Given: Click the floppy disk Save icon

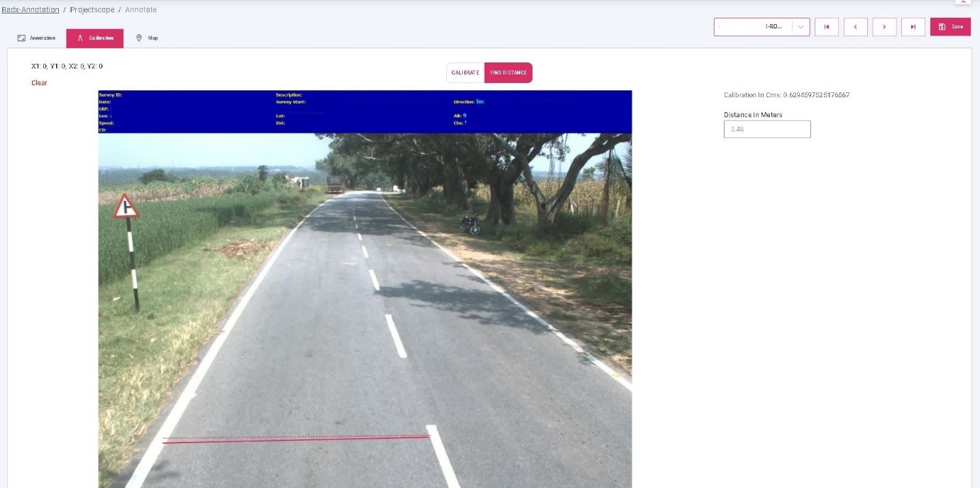Looking at the screenshot, I should click(942, 27).
